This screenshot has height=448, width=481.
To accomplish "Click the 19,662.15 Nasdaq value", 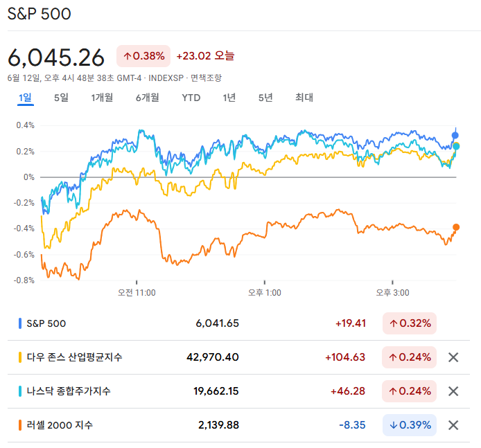I will [216, 391].
